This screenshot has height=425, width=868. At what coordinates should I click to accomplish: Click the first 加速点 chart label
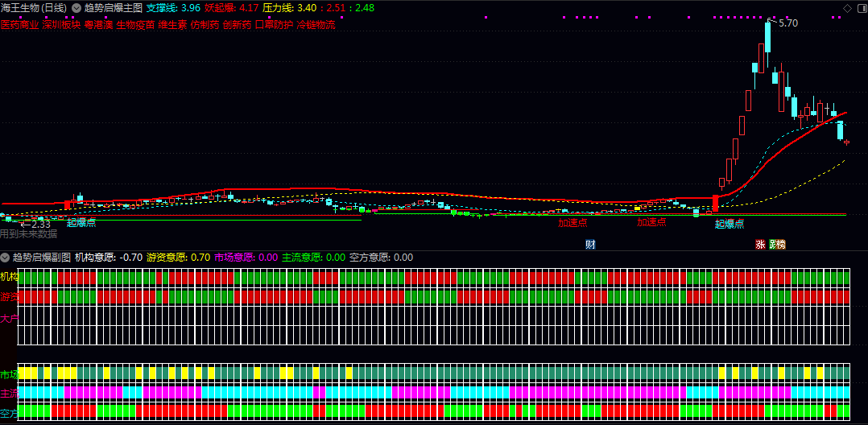pos(572,223)
